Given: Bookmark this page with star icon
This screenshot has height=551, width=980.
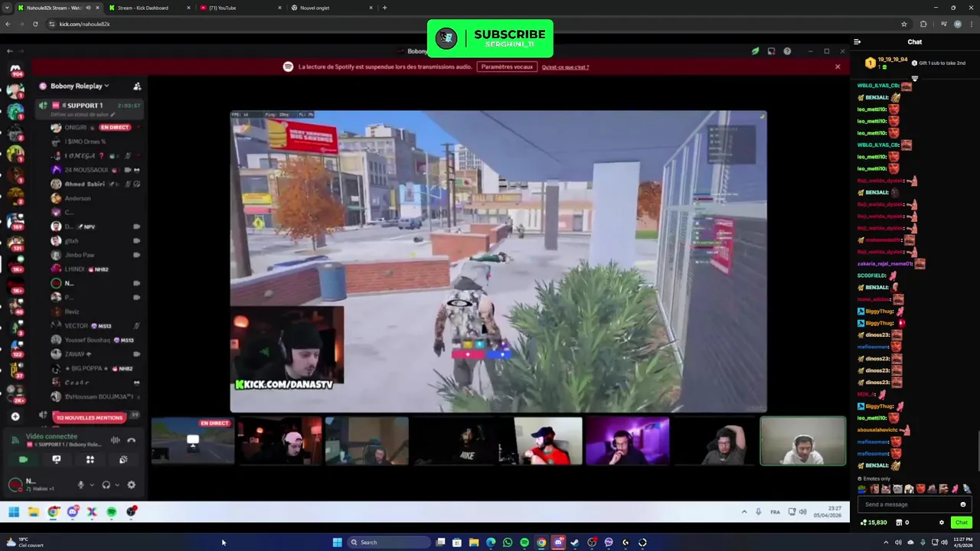Looking at the screenshot, I should tap(904, 24).
